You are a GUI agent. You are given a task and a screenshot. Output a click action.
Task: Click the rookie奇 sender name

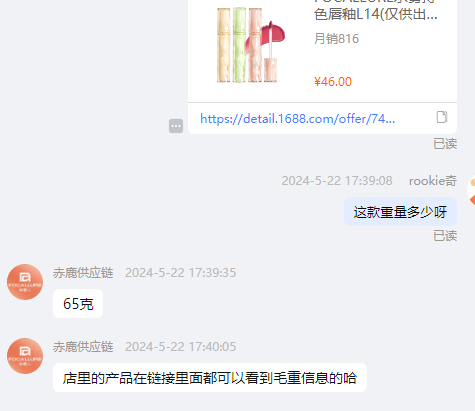433,181
